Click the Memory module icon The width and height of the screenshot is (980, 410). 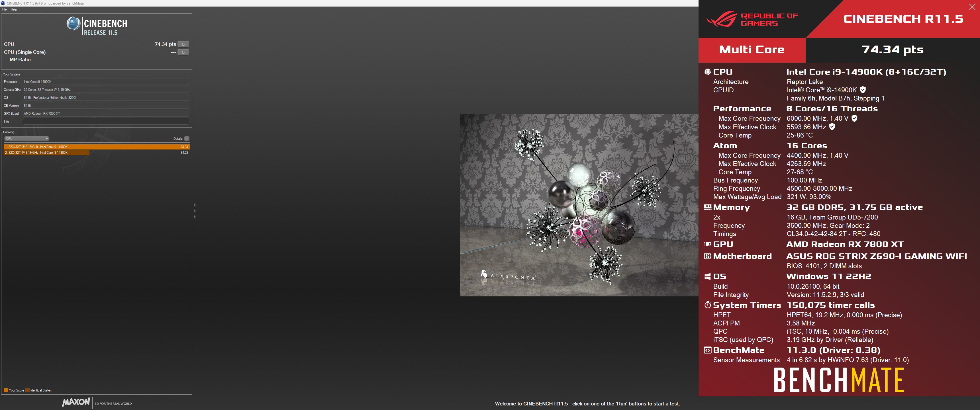click(708, 207)
